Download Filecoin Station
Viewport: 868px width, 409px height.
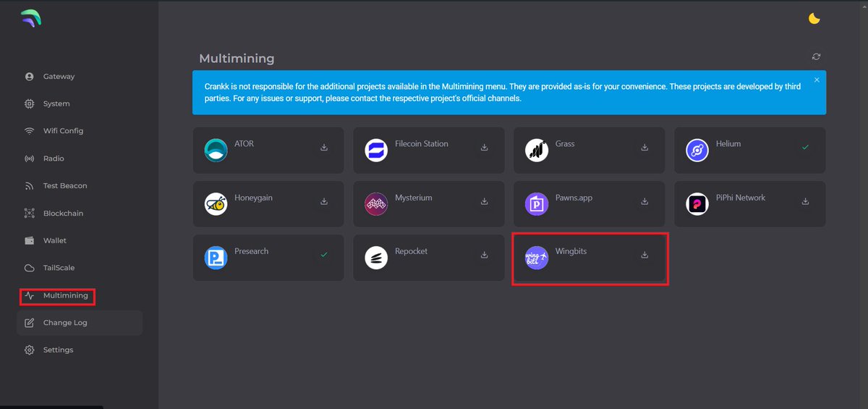click(x=485, y=147)
